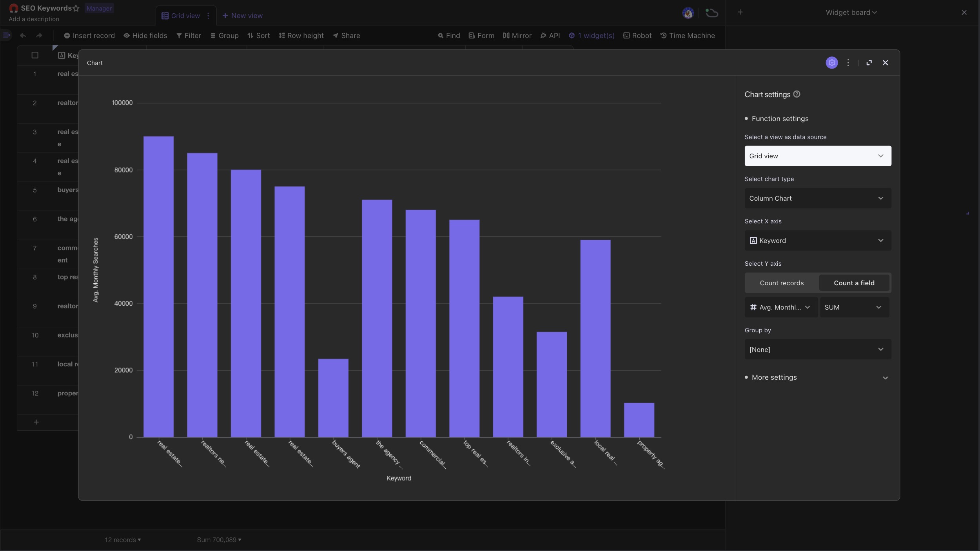Star the SEO Keywords datasheet
980x551 pixels.
(76, 8)
